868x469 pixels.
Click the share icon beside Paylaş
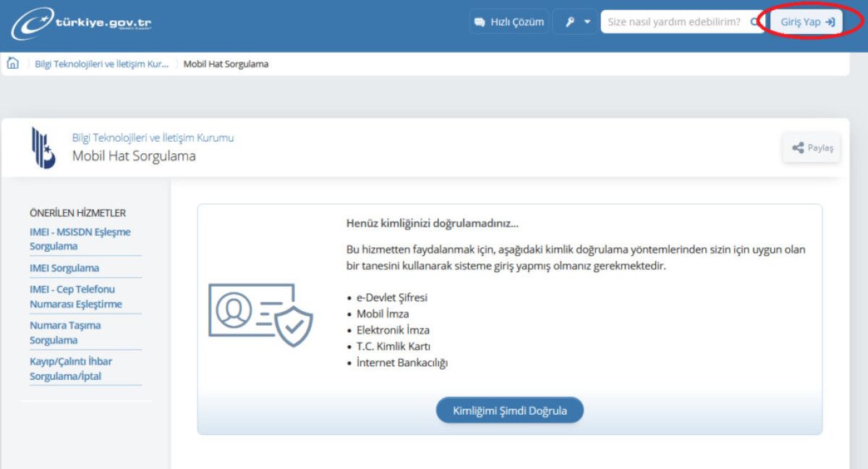point(798,148)
